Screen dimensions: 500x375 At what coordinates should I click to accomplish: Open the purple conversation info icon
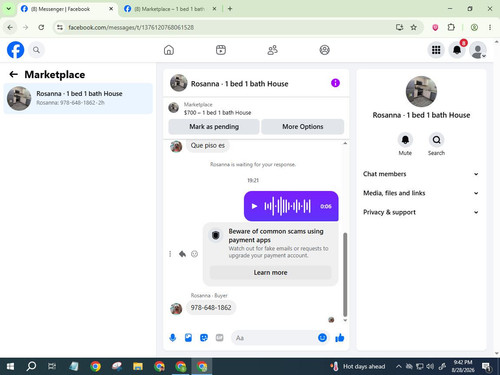click(x=335, y=83)
